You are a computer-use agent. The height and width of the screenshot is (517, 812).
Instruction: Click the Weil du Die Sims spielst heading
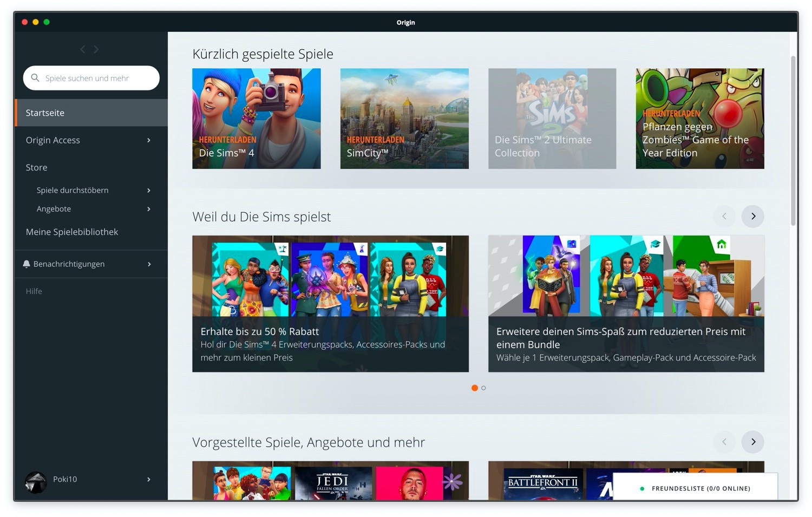[261, 217]
